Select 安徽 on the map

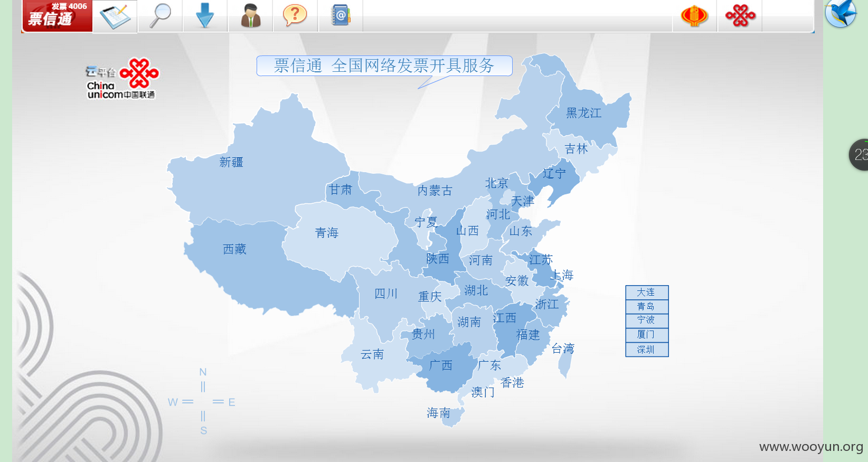click(x=517, y=281)
